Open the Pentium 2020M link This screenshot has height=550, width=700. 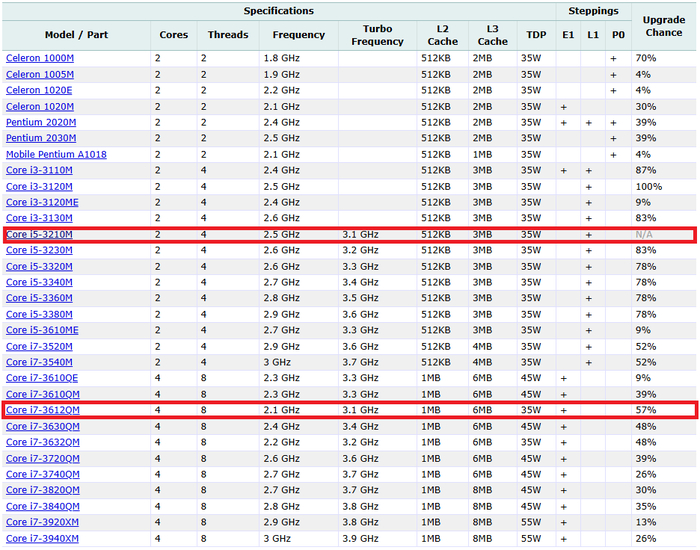click(x=41, y=122)
